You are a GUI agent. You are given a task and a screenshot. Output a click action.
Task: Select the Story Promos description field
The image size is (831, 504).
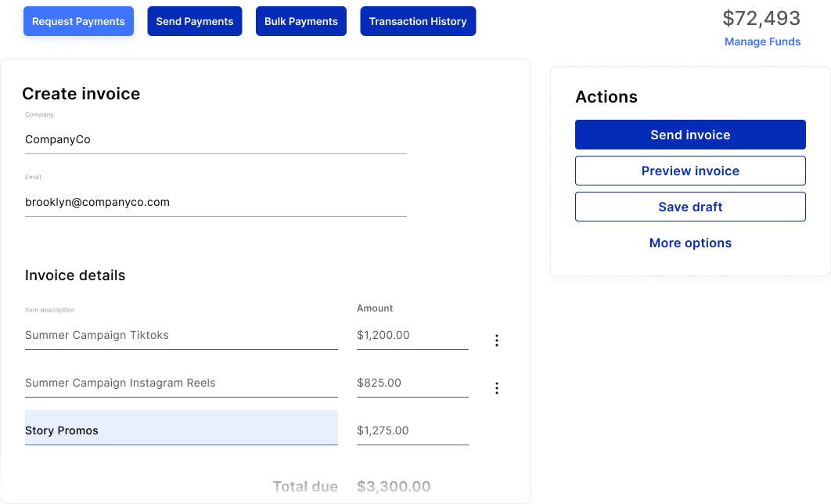point(181,430)
